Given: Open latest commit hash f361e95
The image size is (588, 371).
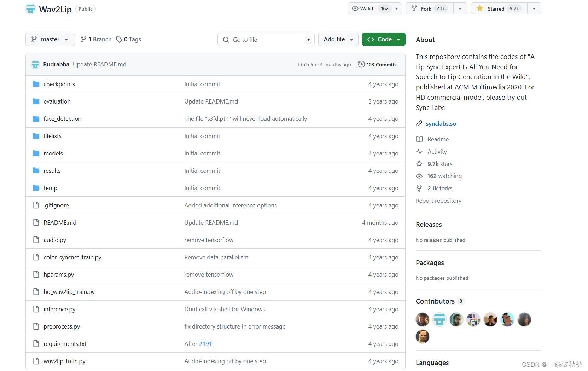Looking at the screenshot, I should (307, 64).
